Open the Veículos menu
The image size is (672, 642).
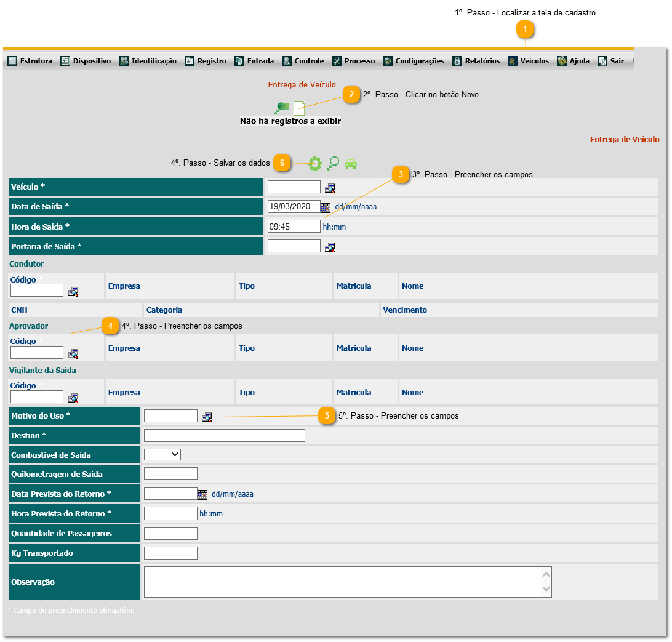tap(528, 61)
